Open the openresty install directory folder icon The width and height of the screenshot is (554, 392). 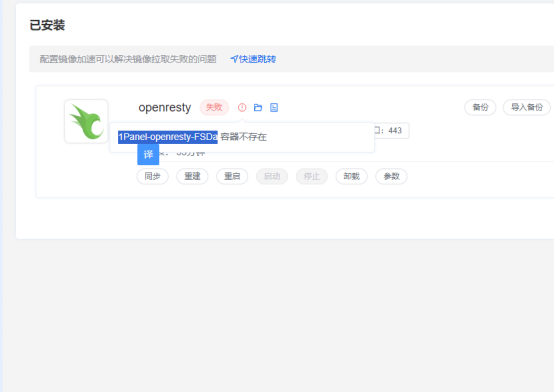coord(258,107)
